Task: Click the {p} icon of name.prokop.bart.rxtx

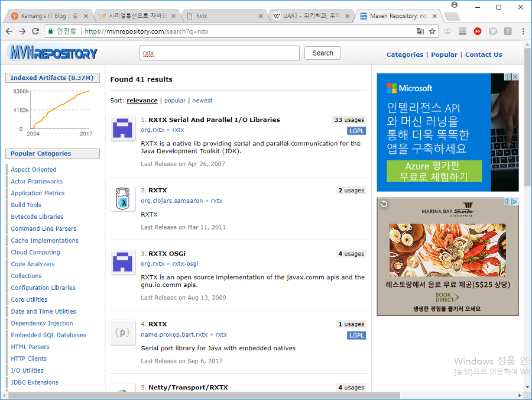Action: tap(122, 333)
